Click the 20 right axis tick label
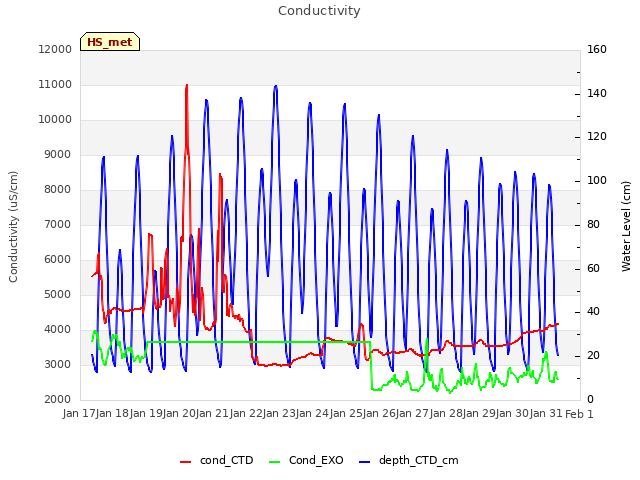The image size is (640, 480). coord(593,356)
